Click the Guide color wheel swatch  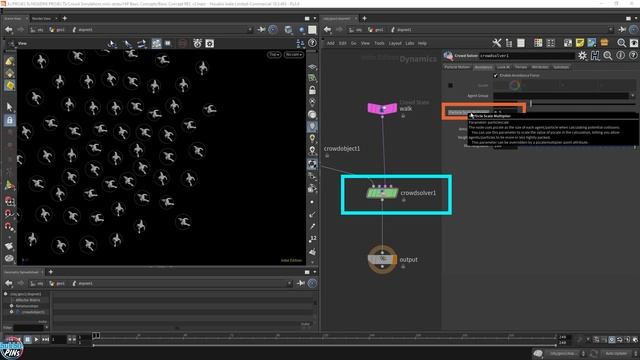coord(515,85)
